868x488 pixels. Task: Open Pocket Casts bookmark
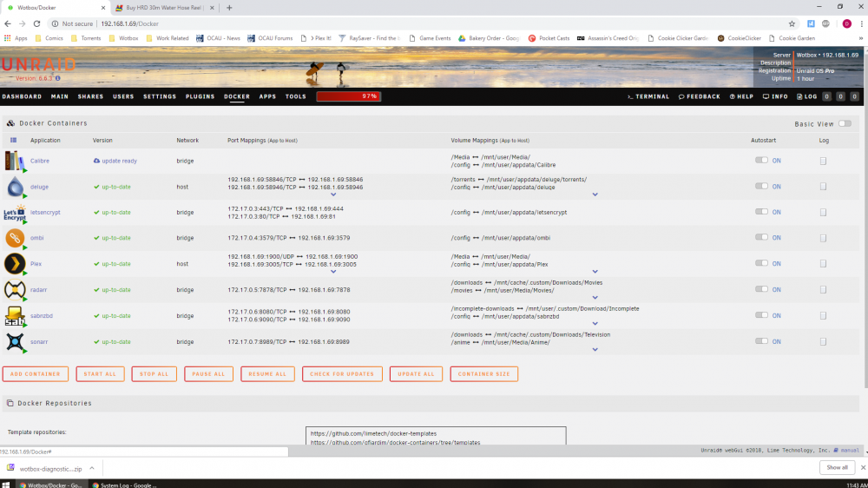point(549,38)
